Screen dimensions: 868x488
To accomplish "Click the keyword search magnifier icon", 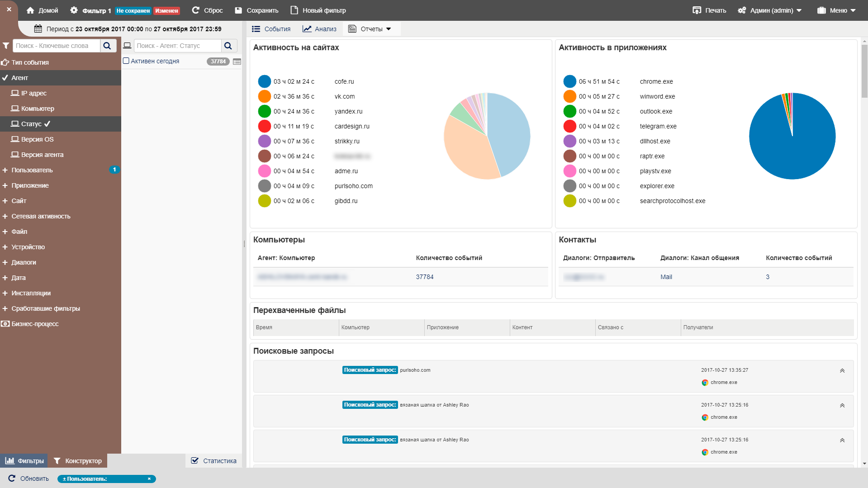I will tap(107, 46).
